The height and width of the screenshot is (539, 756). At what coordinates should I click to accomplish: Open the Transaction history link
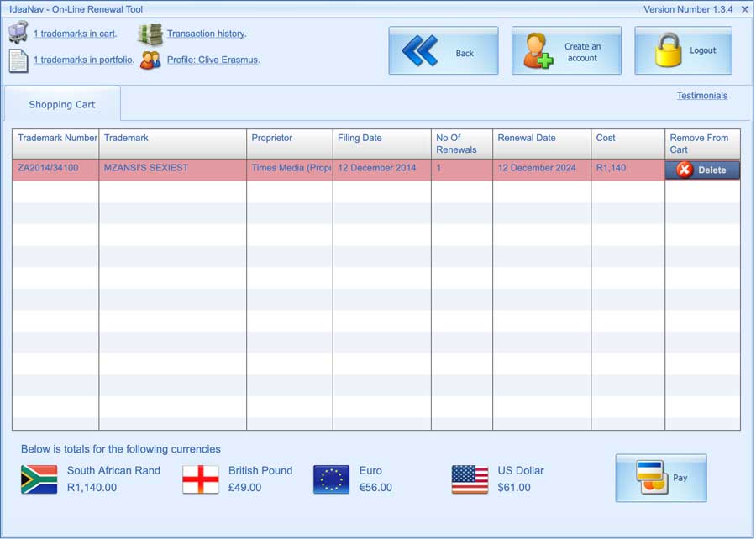click(207, 34)
